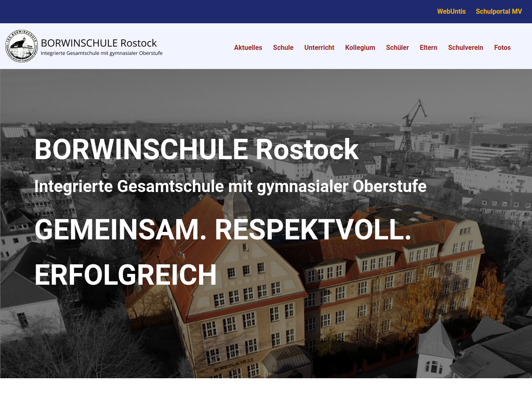Go to the Eltern section
The height and width of the screenshot is (399, 532).
[x=428, y=48]
